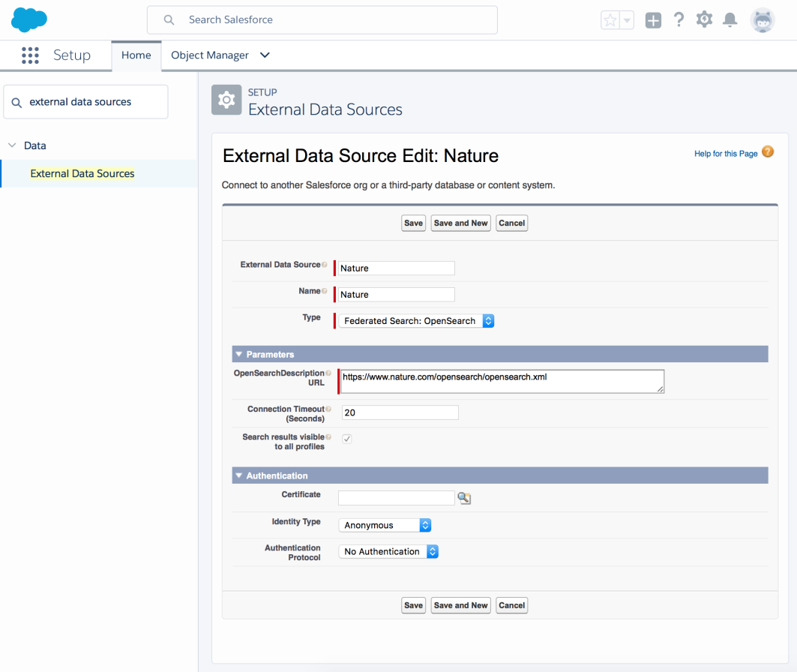
Task: Switch to the Object Manager tab
Action: pyautogui.click(x=210, y=55)
